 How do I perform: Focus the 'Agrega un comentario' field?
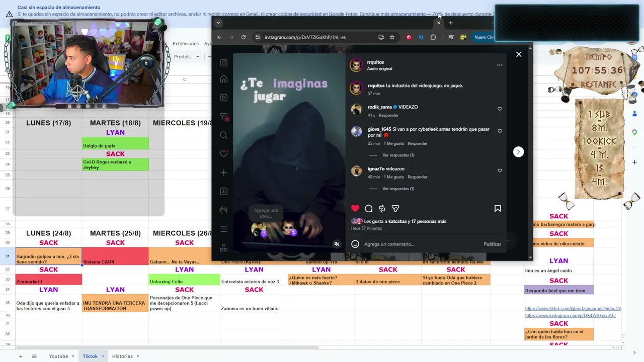(421, 244)
